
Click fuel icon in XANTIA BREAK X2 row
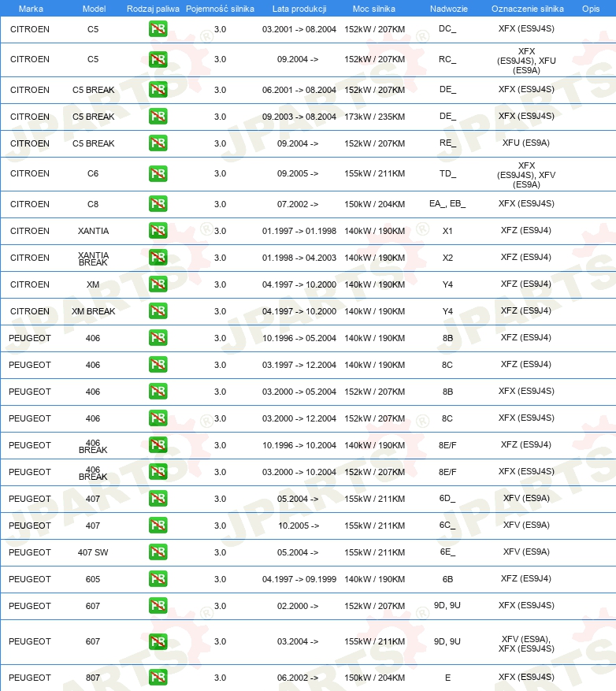click(x=158, y=258)
